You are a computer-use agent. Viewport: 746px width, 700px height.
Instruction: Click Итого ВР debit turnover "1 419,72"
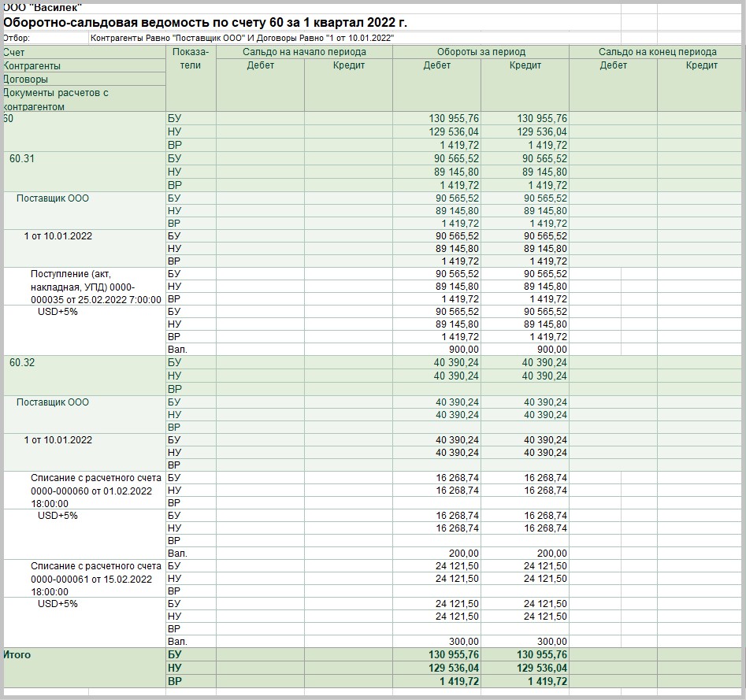(459, 681)
